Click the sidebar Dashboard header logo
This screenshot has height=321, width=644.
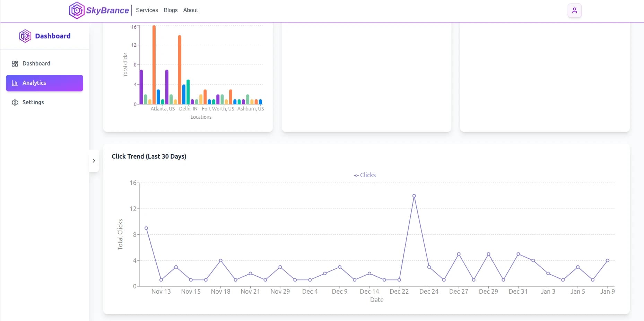(x=25, y=36)
